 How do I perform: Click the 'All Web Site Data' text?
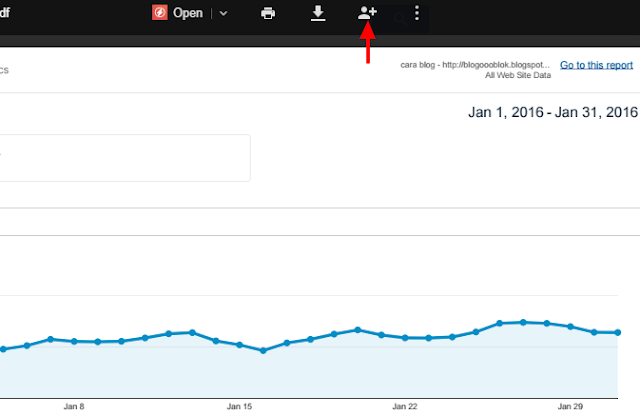pyautogui.click(x=518, y=75)
